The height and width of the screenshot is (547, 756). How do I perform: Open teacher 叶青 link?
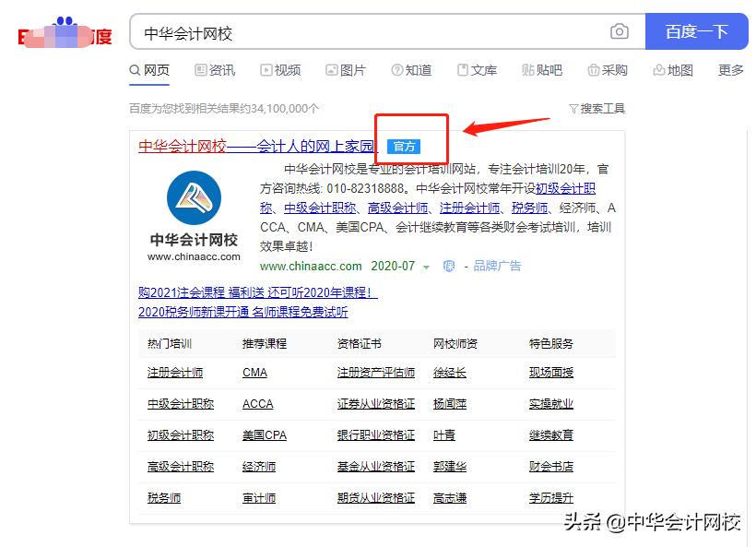point(444,435)
